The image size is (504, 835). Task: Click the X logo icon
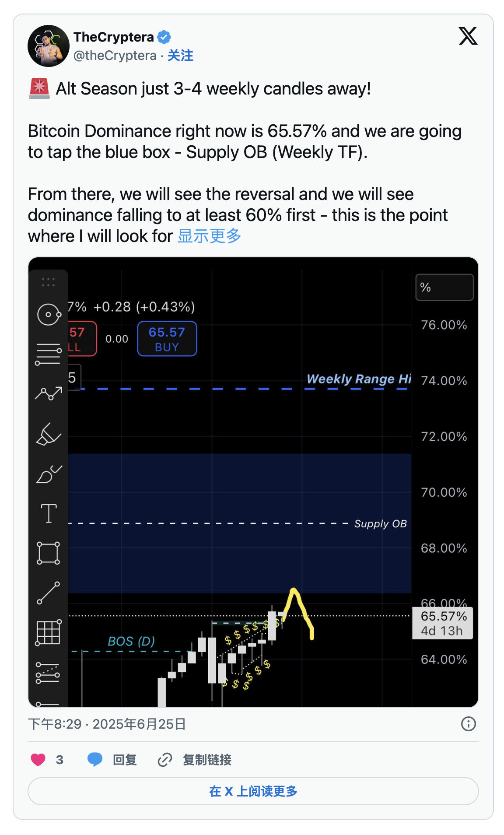468,36
